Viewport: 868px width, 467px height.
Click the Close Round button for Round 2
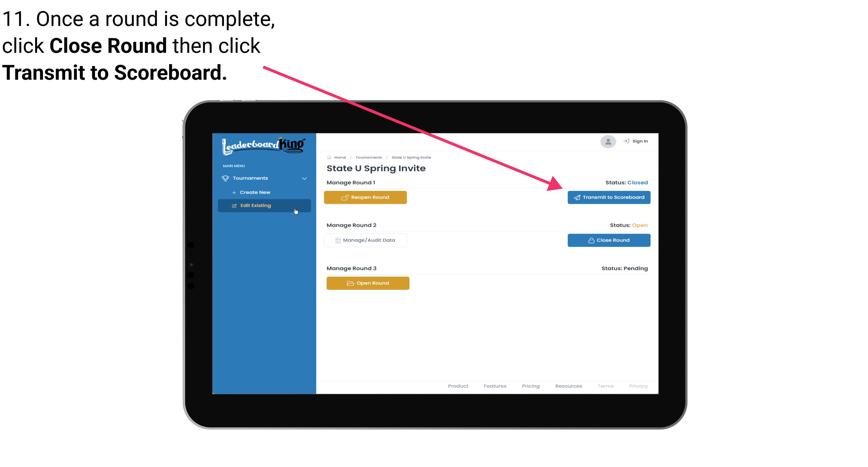(609, 240)
